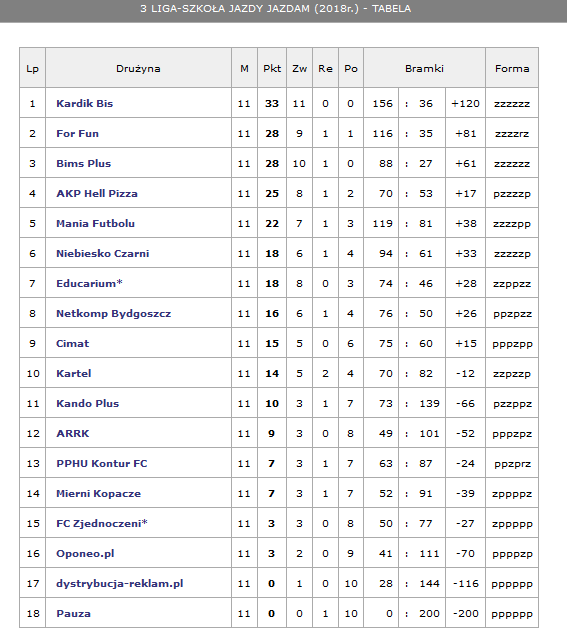Select the Drużyna column header
This screenshot has width=567, height=637.
[x=139, y=68]
